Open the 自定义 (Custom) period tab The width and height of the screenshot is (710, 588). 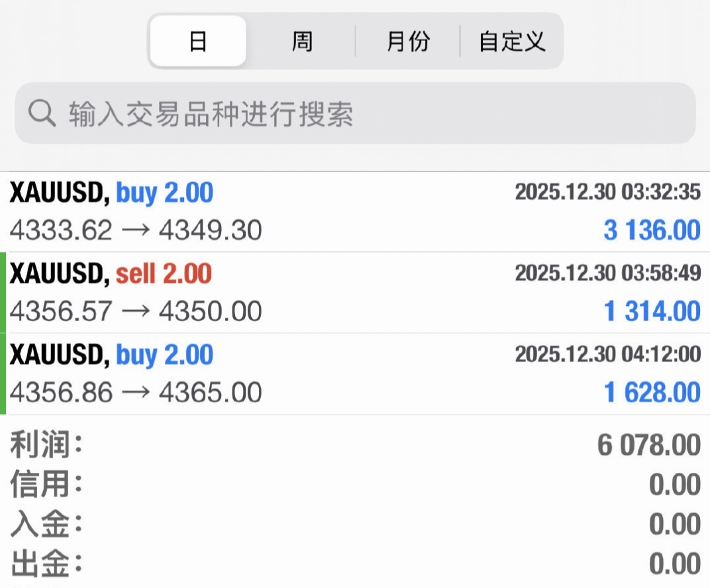512,42
